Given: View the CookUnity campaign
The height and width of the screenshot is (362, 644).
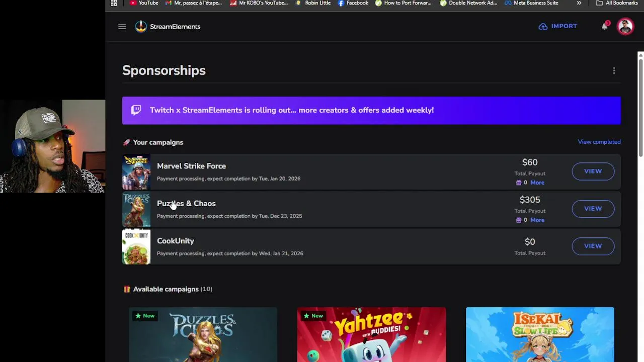Looking at the screenshot, I should click(x=593, y=246).
